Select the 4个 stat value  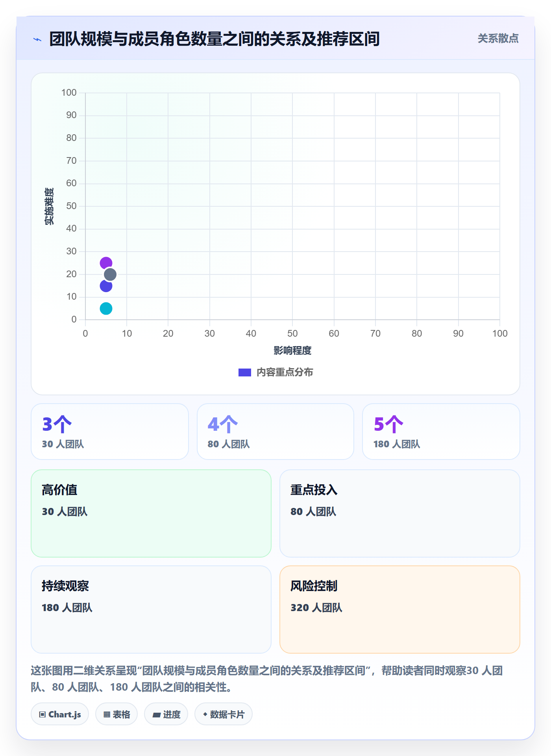point(223,424)
